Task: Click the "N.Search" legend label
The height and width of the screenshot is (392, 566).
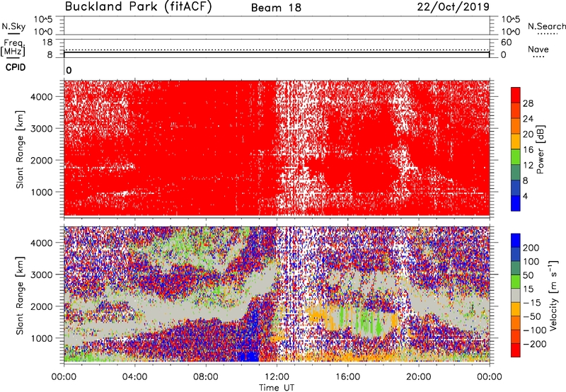Action: [x=546, y=26]
